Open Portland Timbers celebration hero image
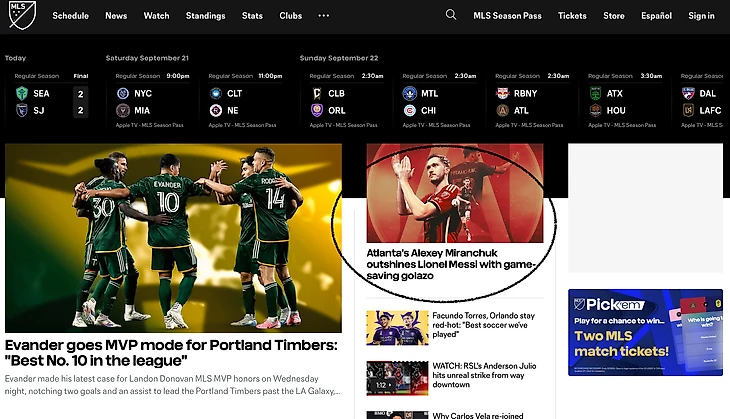Viewport: 730px width, 419px height. [x=173, y=238]
